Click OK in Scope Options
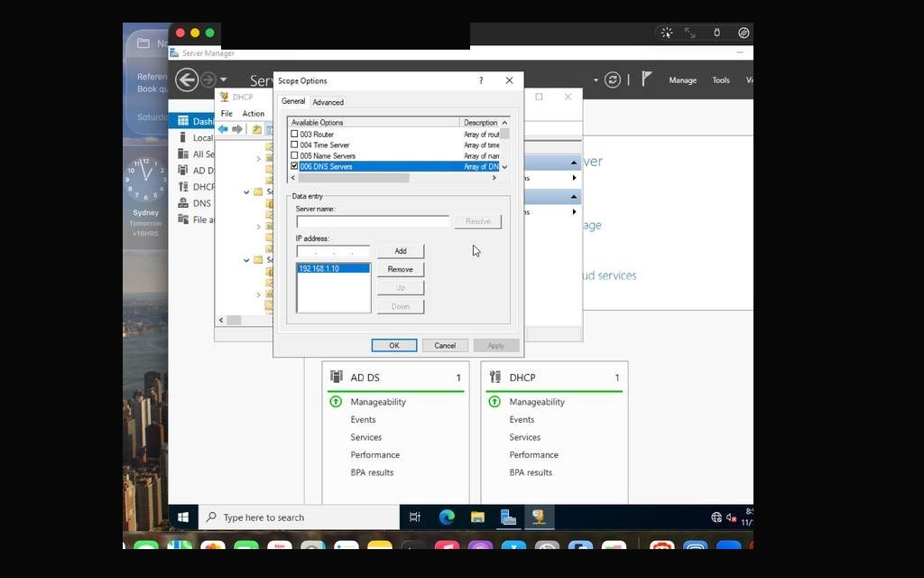 coord(394,346)
